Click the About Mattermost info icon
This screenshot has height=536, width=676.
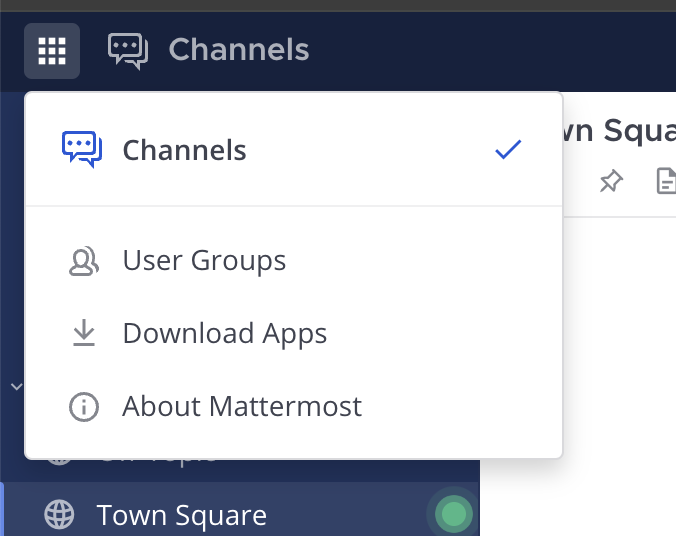(x=84, y=407)
